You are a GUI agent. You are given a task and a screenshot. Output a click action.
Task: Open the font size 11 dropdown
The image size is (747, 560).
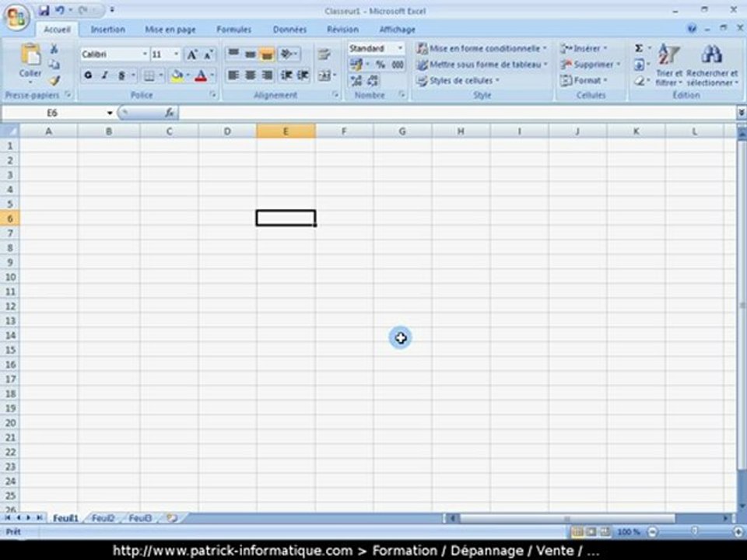177,54
